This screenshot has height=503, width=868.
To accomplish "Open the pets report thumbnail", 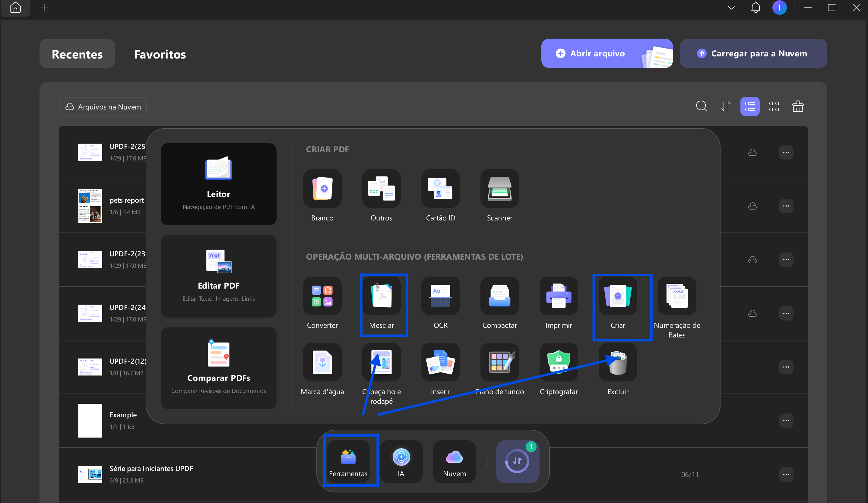I will click(x=90, y=206).
